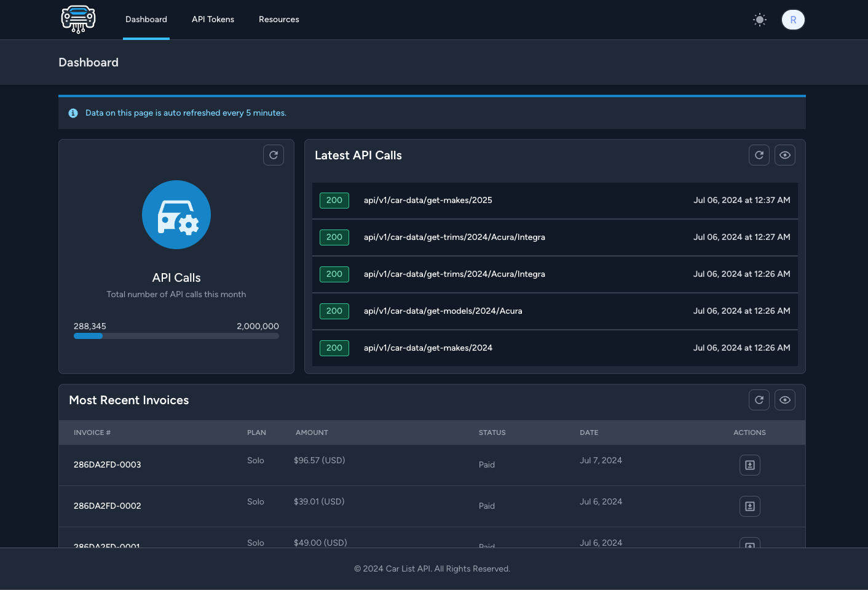868x590 pixels.
Task: Download invoice 286DA2FD-0002
Action: [x=749, y=506]
